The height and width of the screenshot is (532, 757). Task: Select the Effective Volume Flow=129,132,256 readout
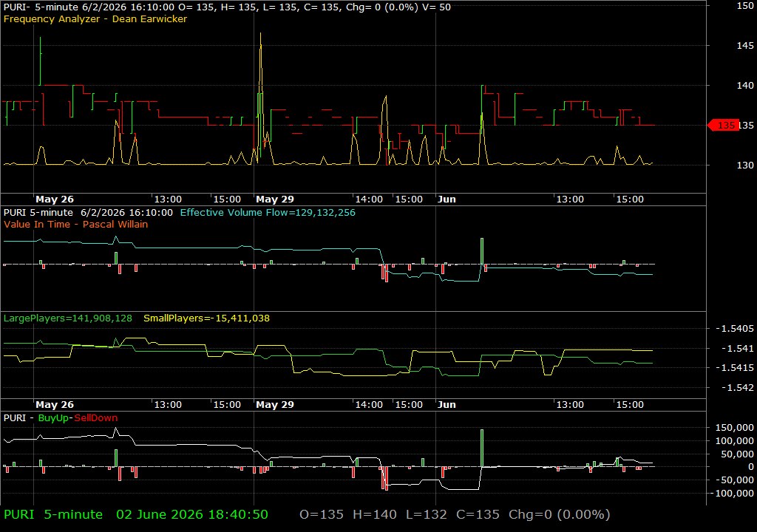point(268,212)
